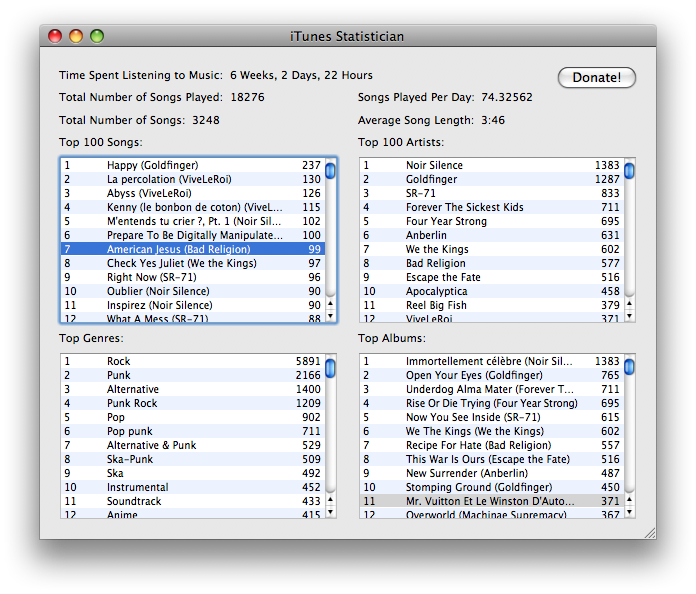Select album Recipe For Hate (Bad Religion)

[x=492, y=445]
